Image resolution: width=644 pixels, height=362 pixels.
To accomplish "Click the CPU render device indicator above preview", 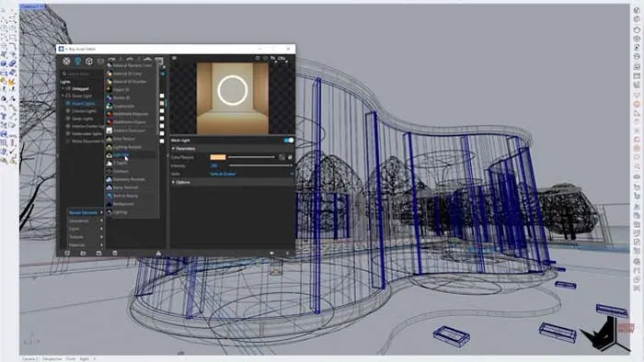I will [282, 58].
